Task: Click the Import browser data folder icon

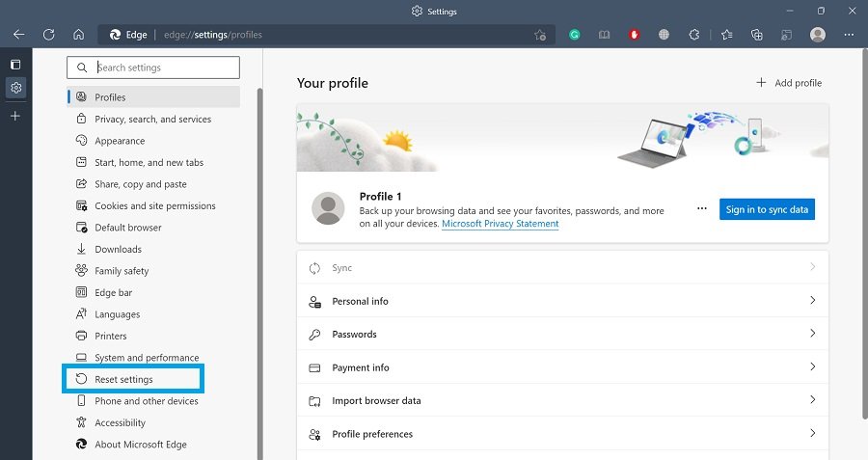Action: (x=314, y=401)
